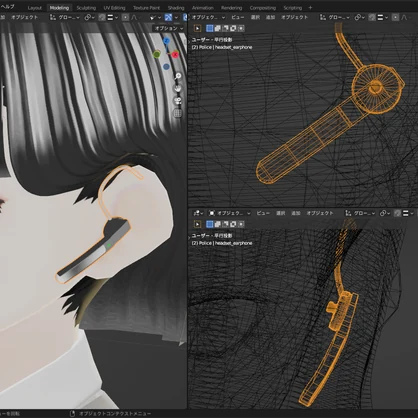
Task: Add a new workspace with the plus button
Action: tap(310, 7)
